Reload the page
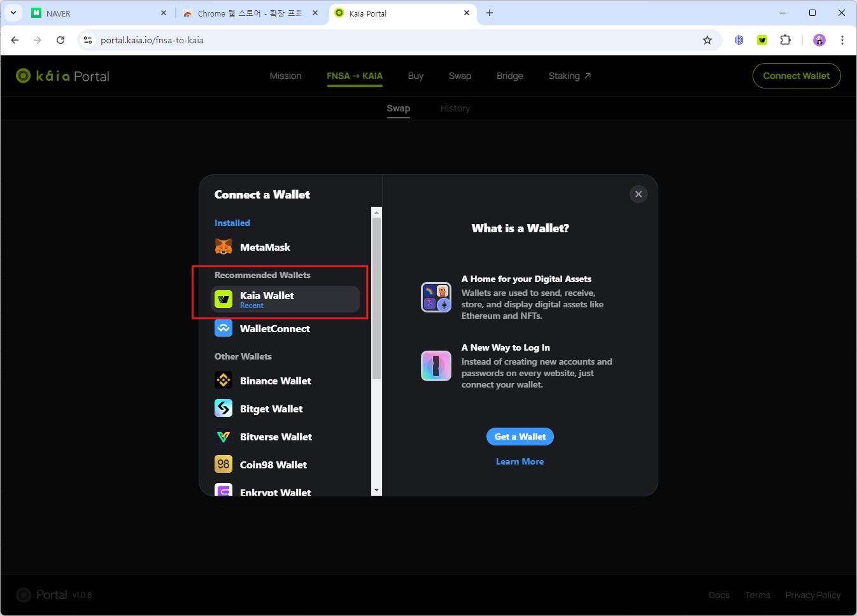 click(x=60, y=40)
